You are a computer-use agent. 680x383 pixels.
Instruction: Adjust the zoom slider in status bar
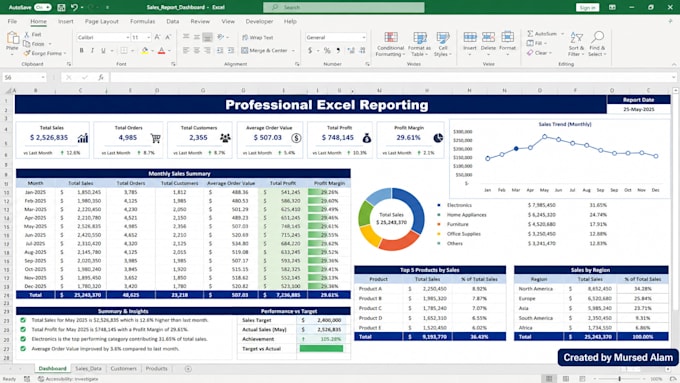(619, 379)
